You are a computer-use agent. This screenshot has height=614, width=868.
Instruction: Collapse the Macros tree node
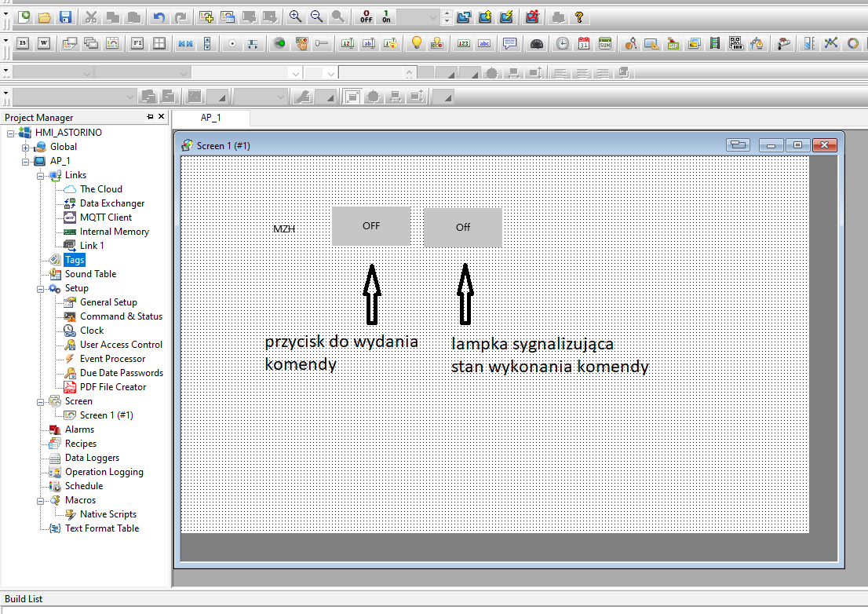point(40,501)
